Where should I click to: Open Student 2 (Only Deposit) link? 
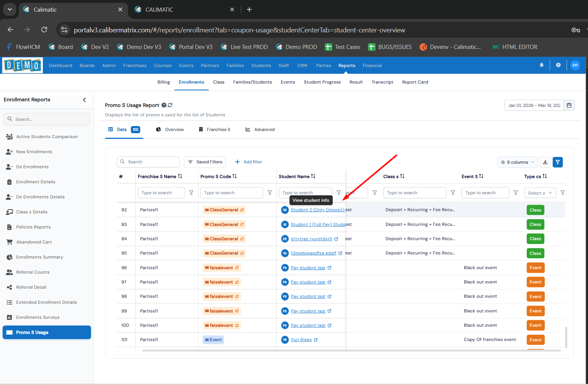pyautogui.click(x=317, y=210)
